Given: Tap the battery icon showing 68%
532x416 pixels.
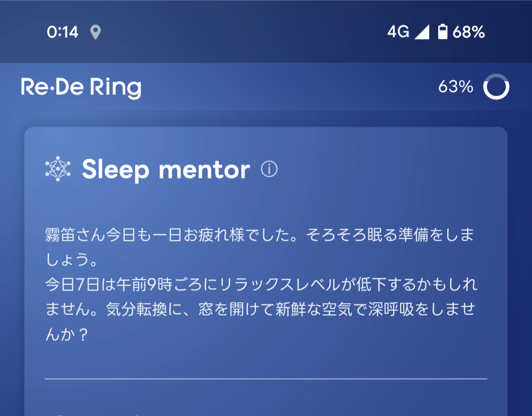Looking at the screenshot, I should pyautogui.click(x=442, y=32).
